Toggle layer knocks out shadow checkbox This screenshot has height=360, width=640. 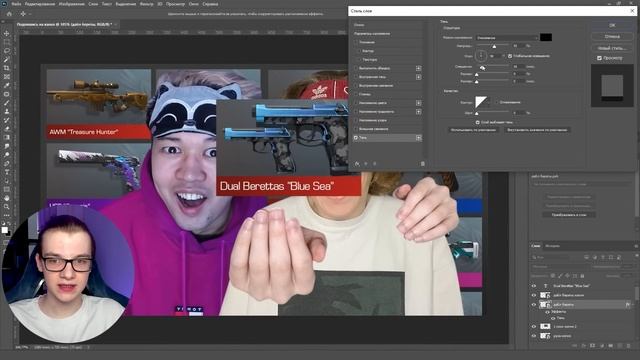pos(478,122)
